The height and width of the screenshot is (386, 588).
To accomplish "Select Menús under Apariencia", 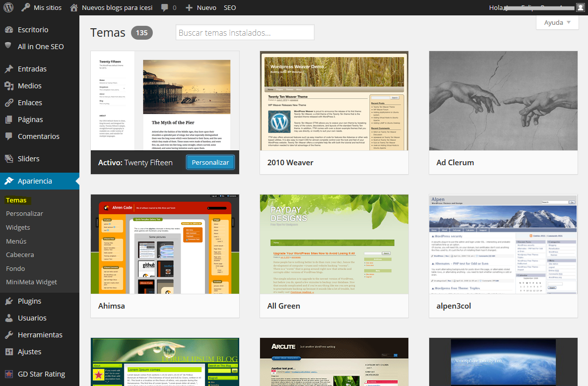I will [16, 241].
